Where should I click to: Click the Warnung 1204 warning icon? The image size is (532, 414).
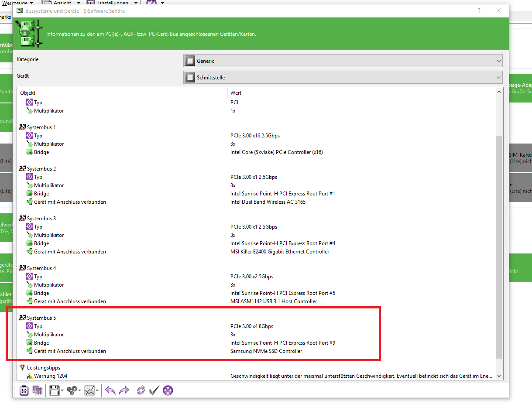[30, 376]
